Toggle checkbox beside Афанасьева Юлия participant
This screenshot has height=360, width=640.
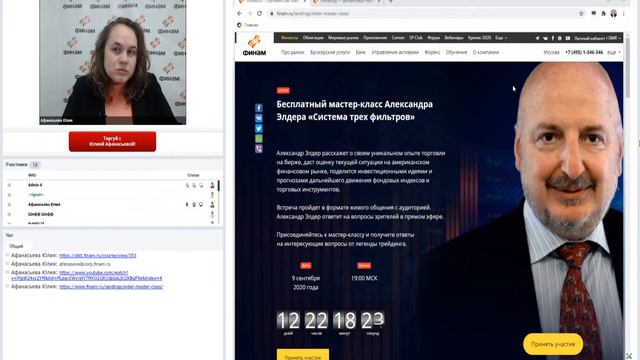(x=9, y=204)
